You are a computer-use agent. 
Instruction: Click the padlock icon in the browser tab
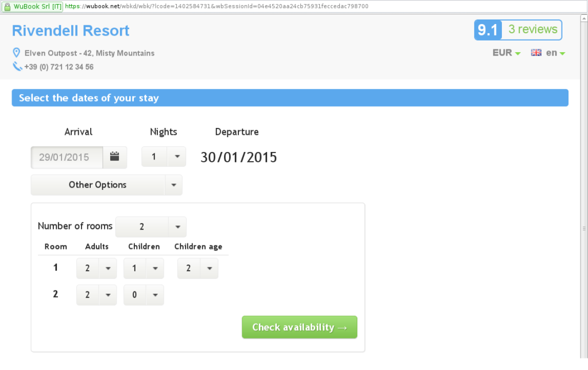point(6,6)
